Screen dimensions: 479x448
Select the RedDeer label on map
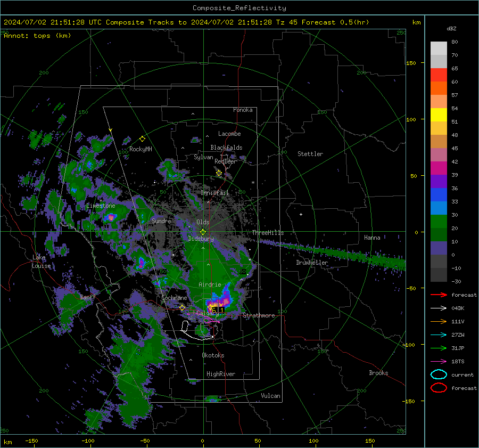click(x=226, y=161)
